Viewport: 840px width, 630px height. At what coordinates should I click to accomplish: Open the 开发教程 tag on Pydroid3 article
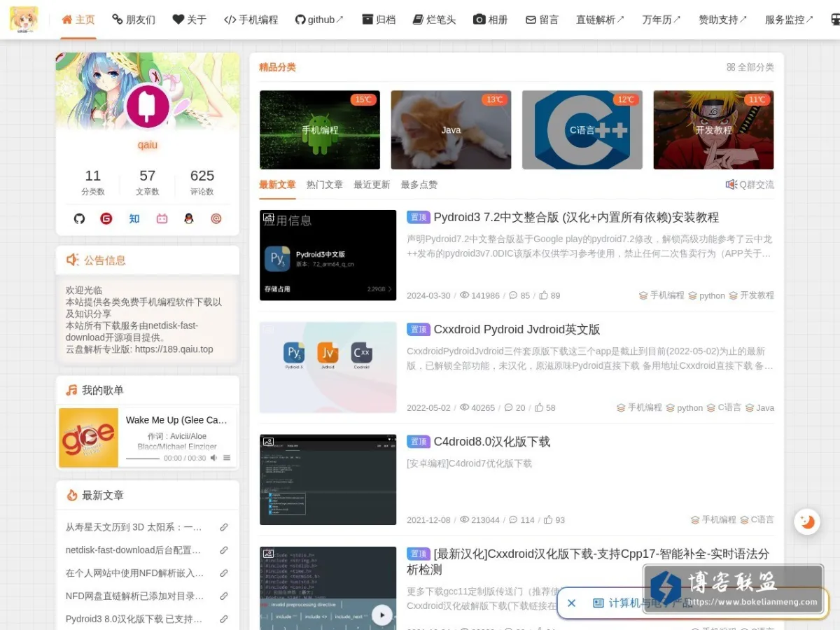tap(752, 295)
